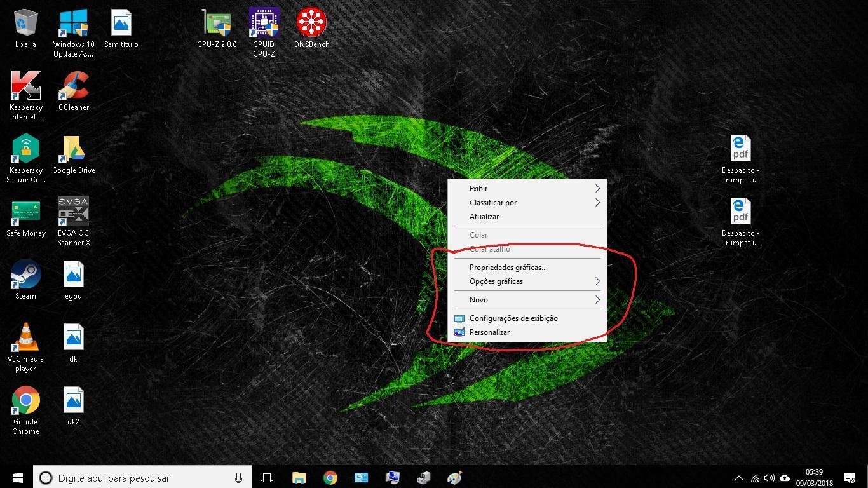Open Kaspersky Internet Security shortcut

coord(25,95)
